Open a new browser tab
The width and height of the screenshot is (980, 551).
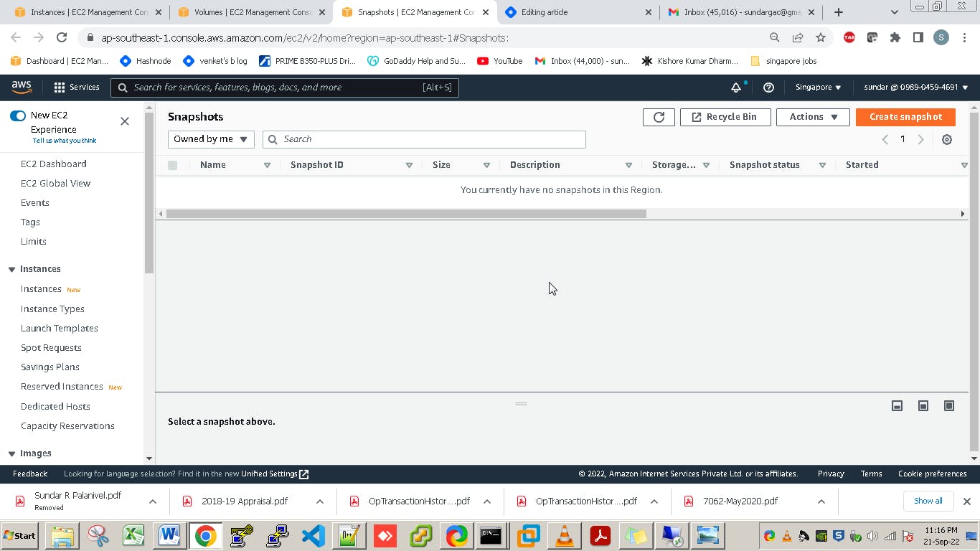[839, 12]
